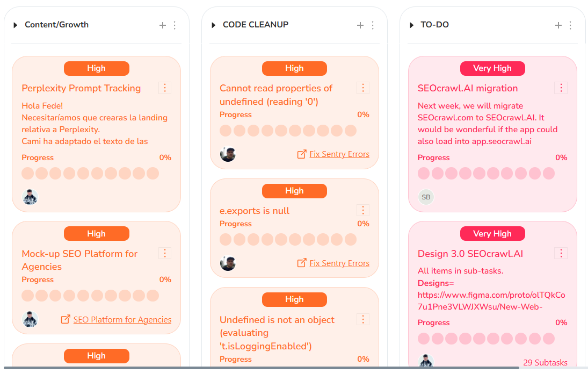
Task: Click external link icon beside Fix Sentry Errors
Action: [x=302, y=154]
